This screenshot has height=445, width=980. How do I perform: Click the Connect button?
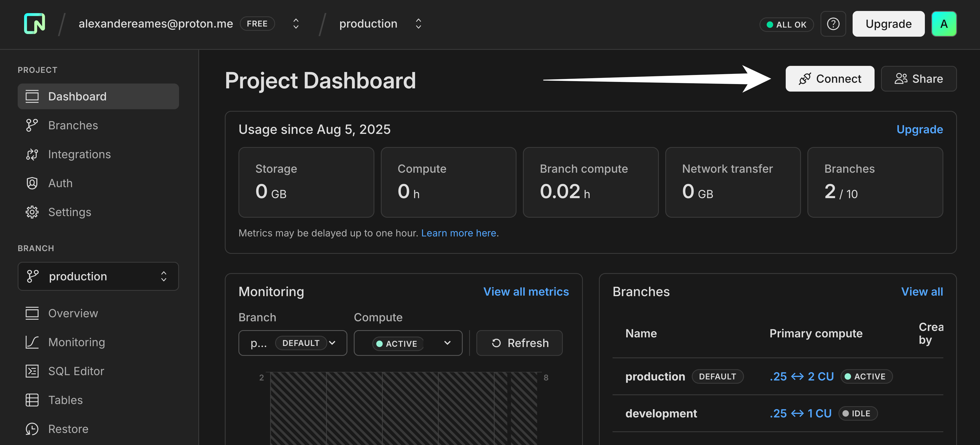(x=830, y=79)
